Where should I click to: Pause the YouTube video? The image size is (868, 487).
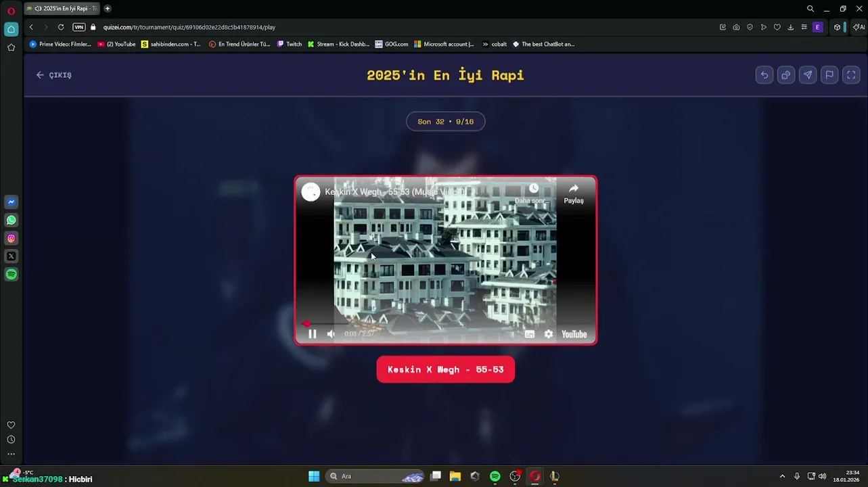(312, 333)
